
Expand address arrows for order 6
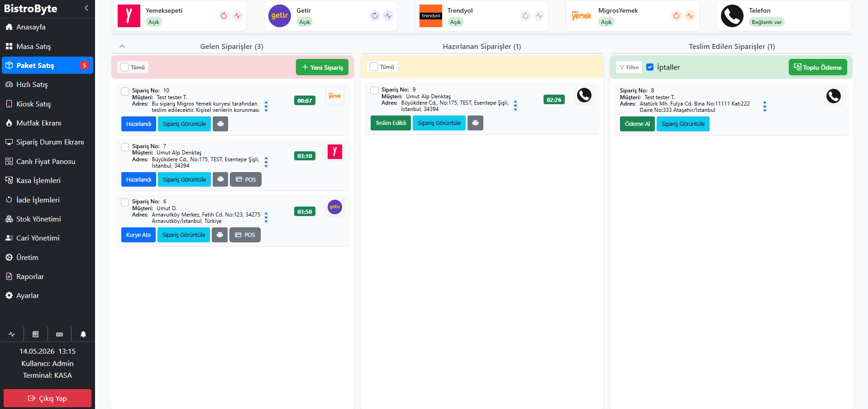(x=266, y=218)
